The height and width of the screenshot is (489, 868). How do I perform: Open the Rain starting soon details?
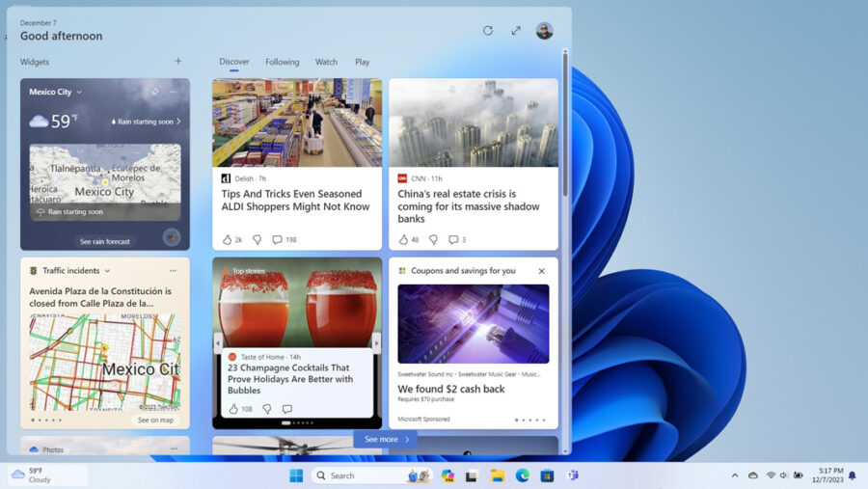coord(147,122)
